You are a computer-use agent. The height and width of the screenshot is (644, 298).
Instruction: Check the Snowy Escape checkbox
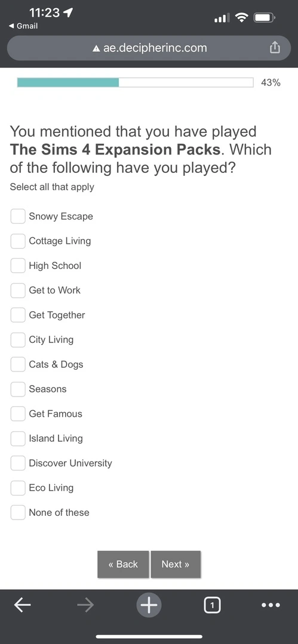[x=18, y=216]
